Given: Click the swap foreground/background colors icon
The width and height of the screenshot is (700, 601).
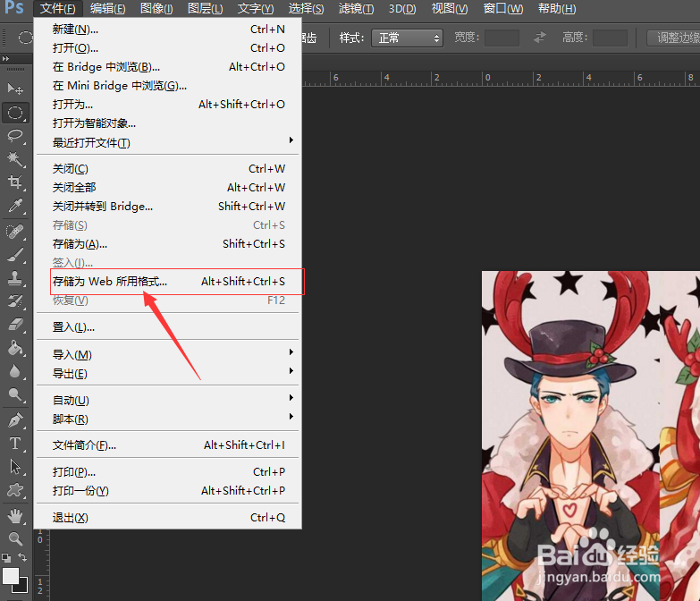Looking at the screenshot, I should tap(22, 557).
